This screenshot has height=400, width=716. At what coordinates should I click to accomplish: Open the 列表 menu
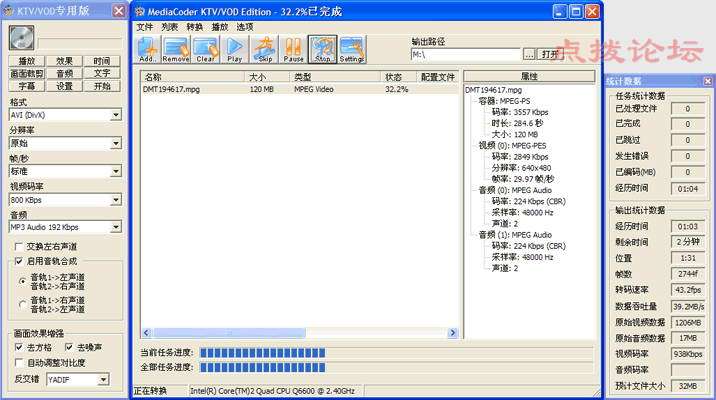[169, 27]
